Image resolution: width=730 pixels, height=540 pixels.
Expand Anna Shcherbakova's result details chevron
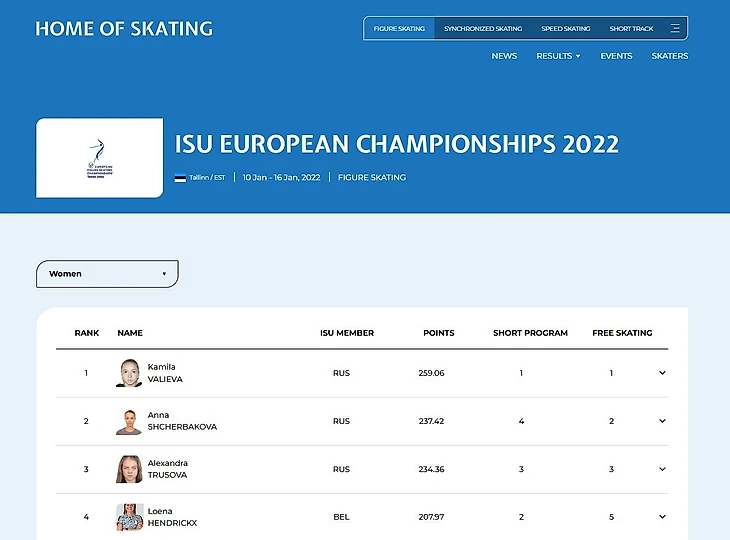(662, 421)
